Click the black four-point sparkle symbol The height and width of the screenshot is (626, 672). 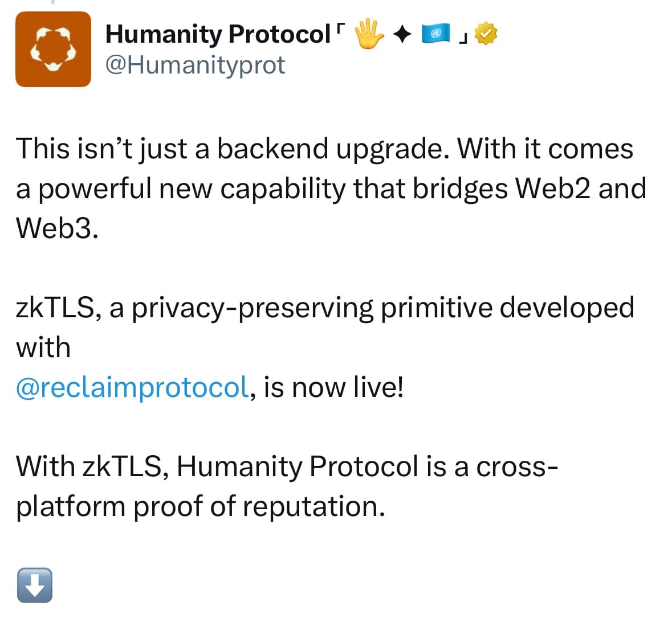pyautogui.click(x=402, y=34)
